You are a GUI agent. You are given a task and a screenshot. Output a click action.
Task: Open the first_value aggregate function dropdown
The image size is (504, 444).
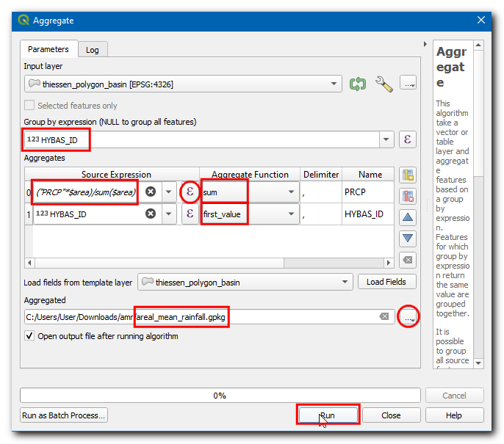pos(292,214)
